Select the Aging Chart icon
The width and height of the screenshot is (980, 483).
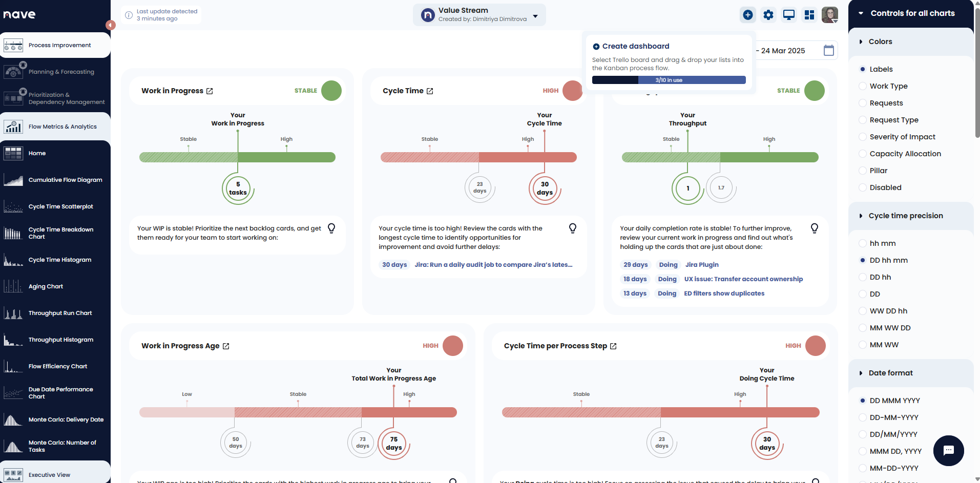coord(13,286)
